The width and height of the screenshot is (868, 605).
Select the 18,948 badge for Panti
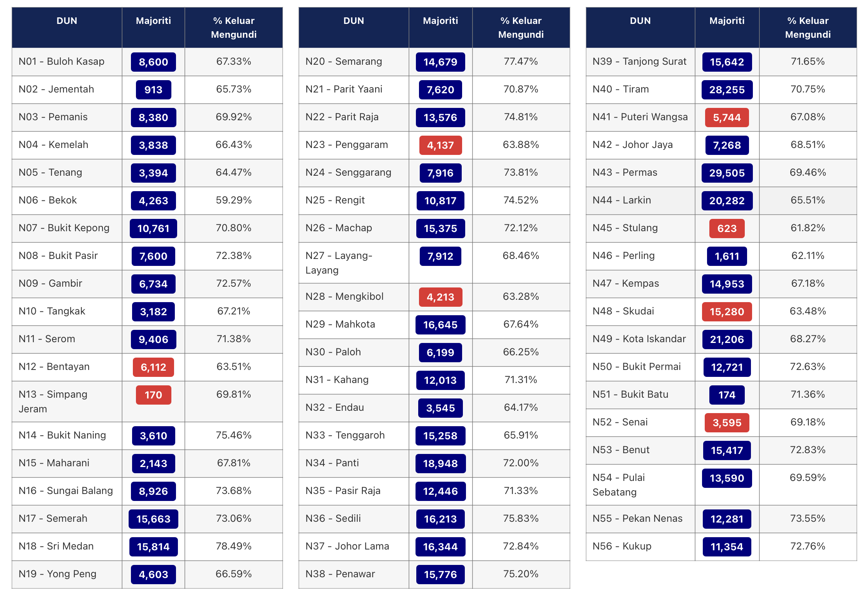pyautogui.click(x=440, y=464)
